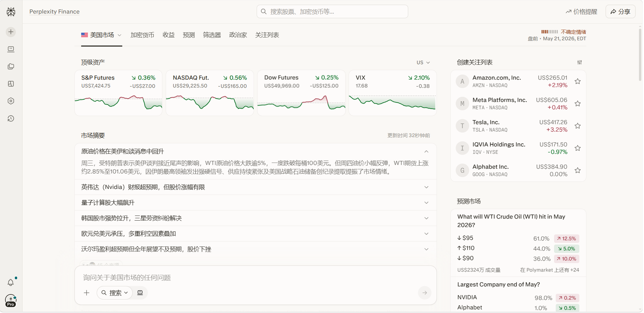Open the 不确定情绪 sentiment indicator
Image resolution: width=644 pixels, height=313 pixels.
coord(573,32)
